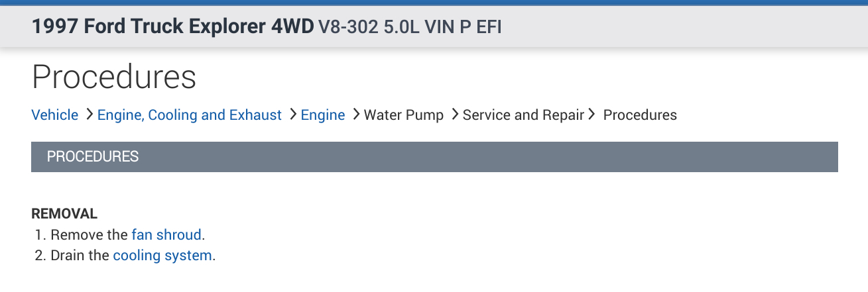Click the large Procedures page heading
Image resolution: width=868 pixels, height=292 pixels.
pyautogui.click(x=114, y=77)
